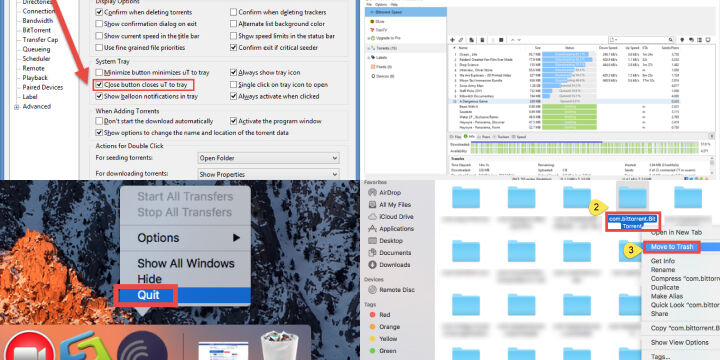Select BitTorrent Speed in the client sidebar
This screenshot has width=720, height=360.
coord(406,11)
